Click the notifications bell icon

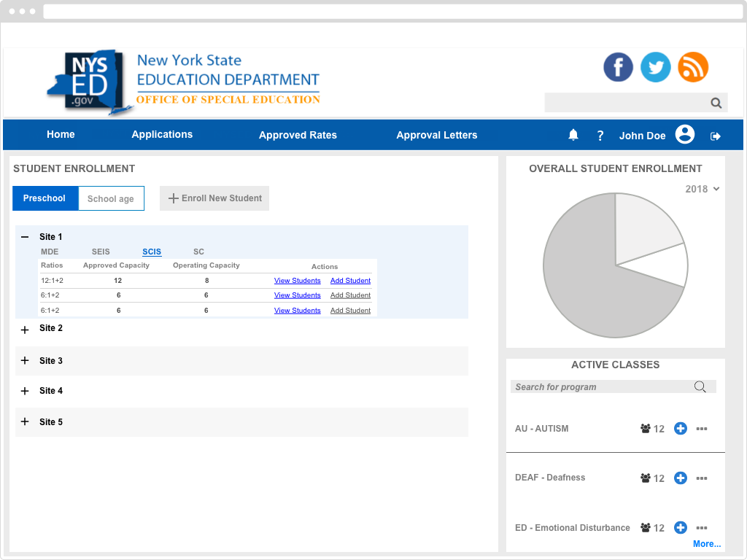[x=573, y=135]
